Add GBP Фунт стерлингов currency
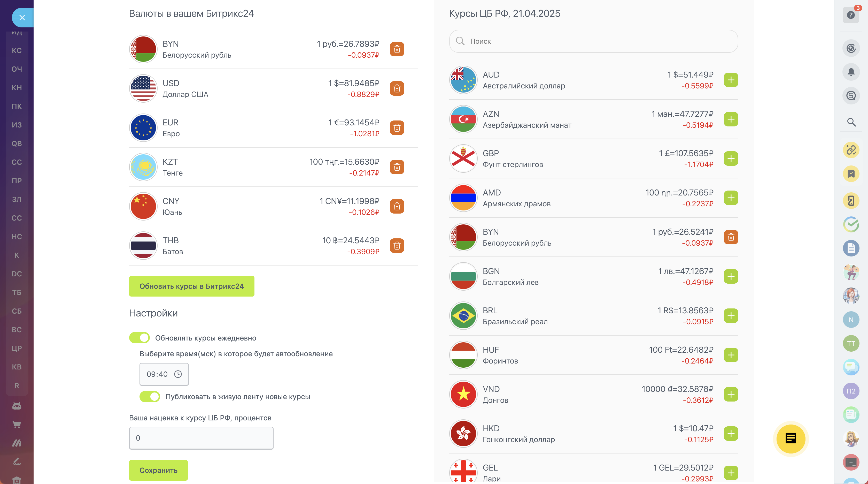Viewport: 868px width, 484px height. pos(731,158)
